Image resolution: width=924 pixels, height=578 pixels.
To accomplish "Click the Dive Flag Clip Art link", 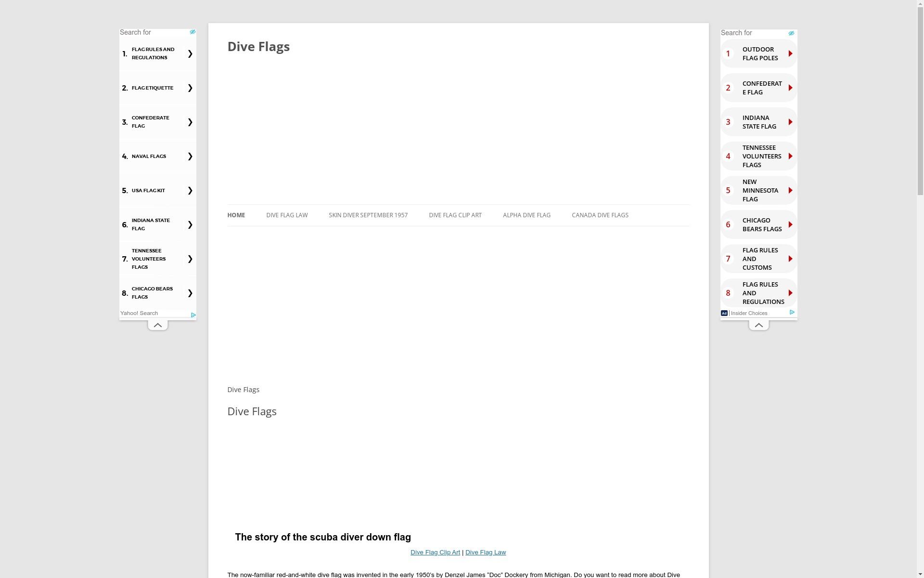I will [435, 552].
